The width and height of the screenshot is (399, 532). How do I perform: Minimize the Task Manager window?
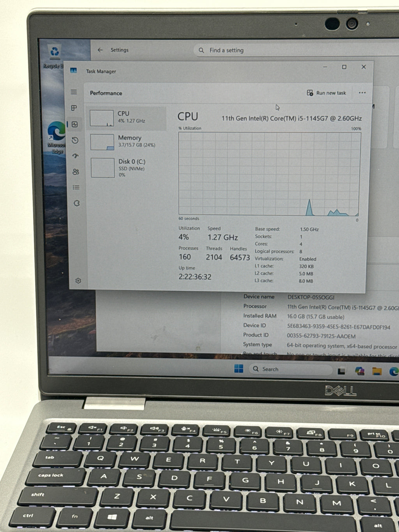[x=325, y=67]
